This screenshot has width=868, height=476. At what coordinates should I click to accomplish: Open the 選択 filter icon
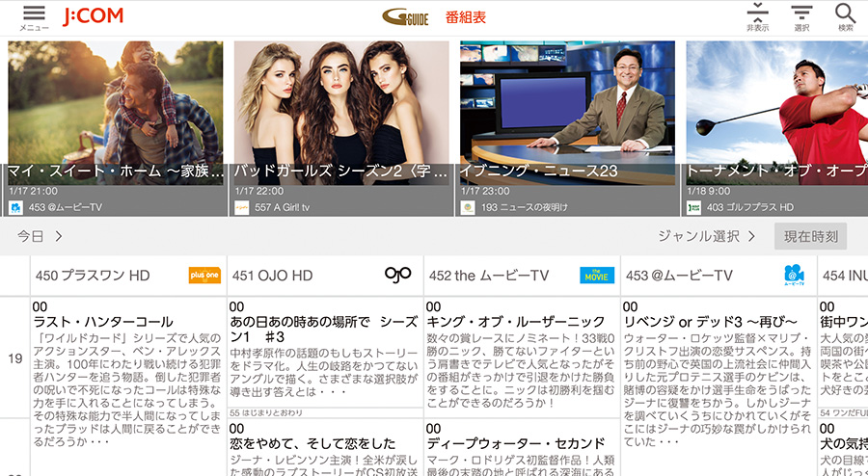[x=801, y=17]
